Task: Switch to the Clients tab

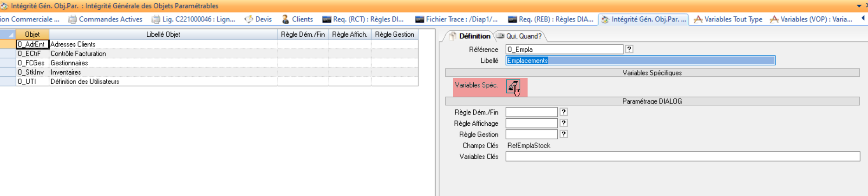Action: coord(297,19)
